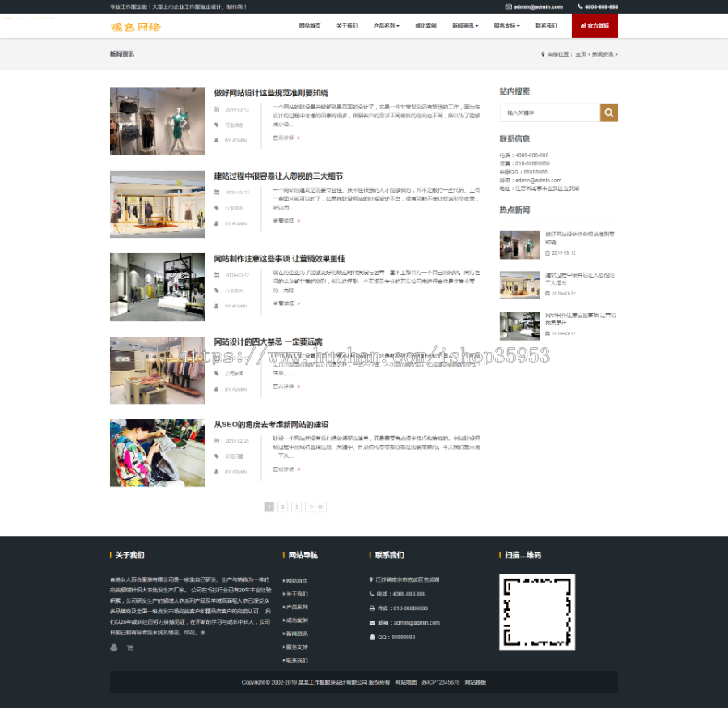Click the 暖色网络 site logo

coord(136,27)
